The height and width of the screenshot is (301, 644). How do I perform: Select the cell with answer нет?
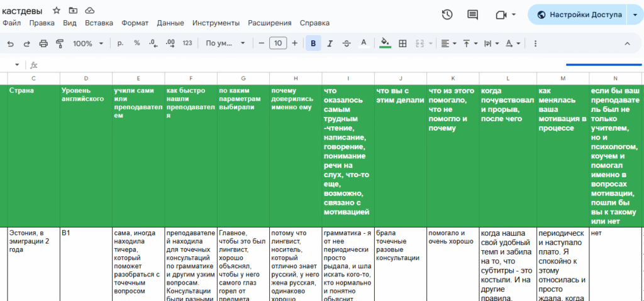pos(615,264)
